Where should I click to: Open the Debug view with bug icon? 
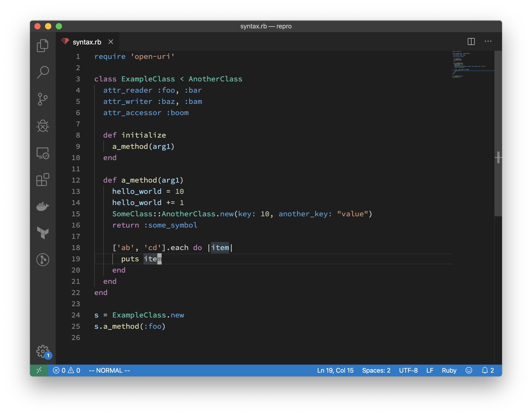43,126
